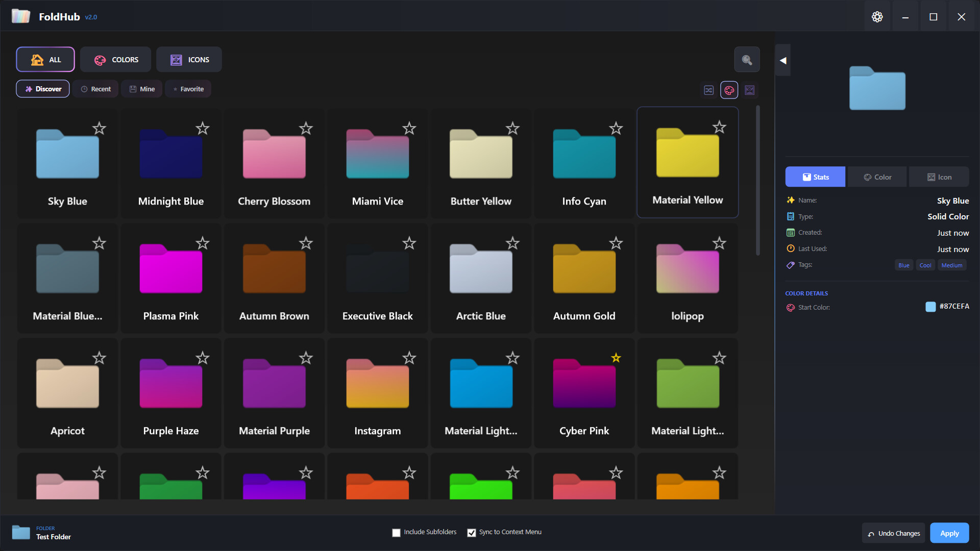Image resolution: width=980 pixels, height=551 pixels.
Task: Open the search with the magnifier icon
Action: click(x=747, y=59)
